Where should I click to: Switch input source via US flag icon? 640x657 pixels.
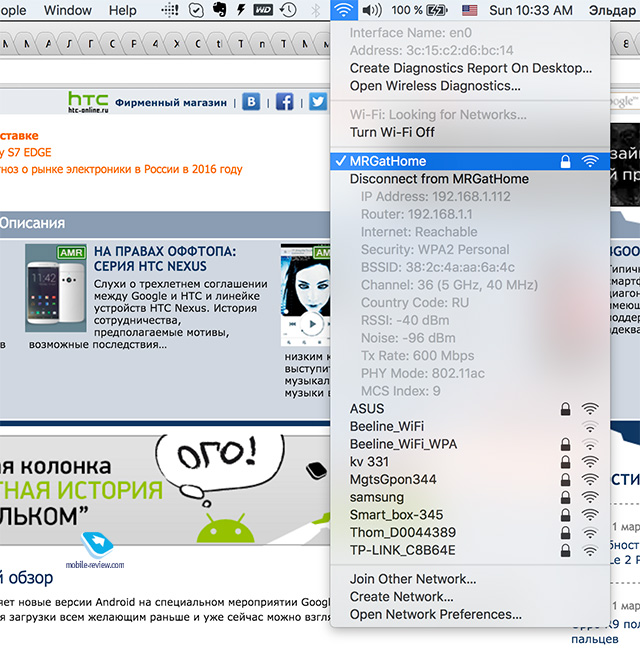tap(469, 10)
